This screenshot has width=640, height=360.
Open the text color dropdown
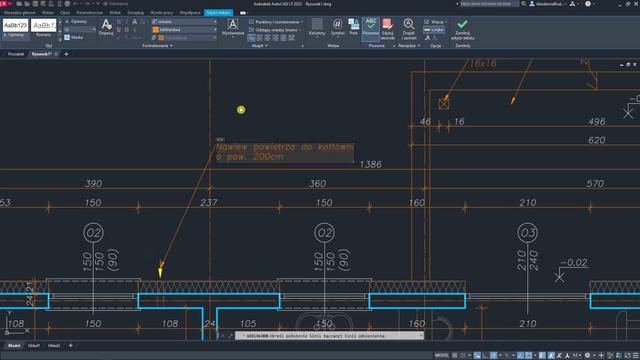click(184, 30)
